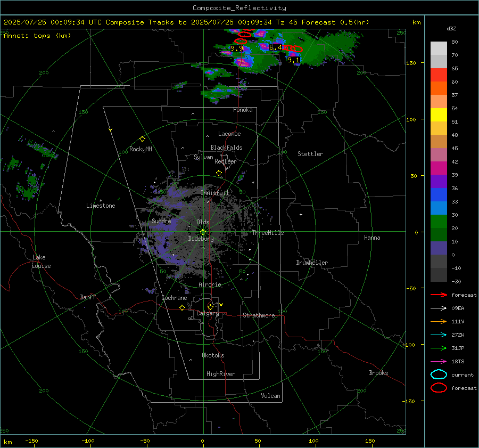Click the 'Annot: tops (km)' annotation label
This screenshot has height=448, width=479.
coord(37,36)
